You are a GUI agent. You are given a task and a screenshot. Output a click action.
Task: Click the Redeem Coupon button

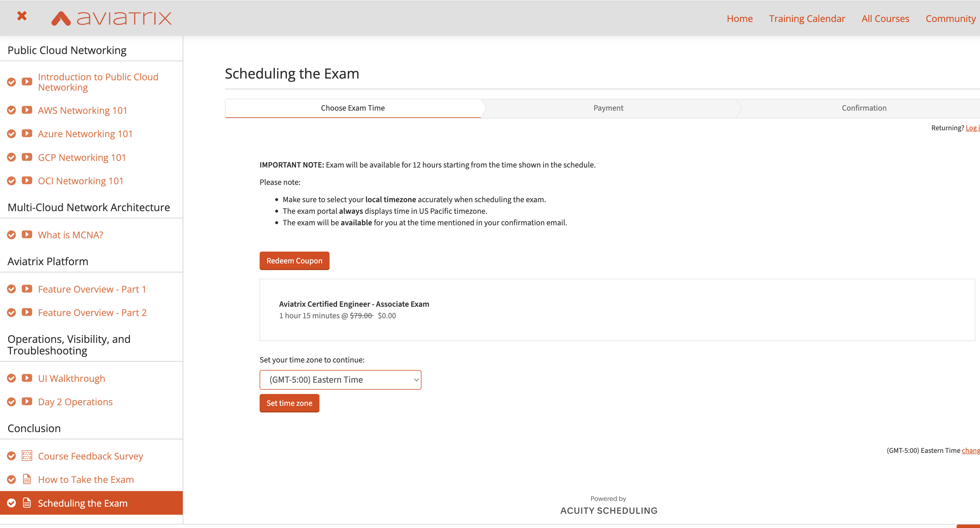tap(295, 261)
